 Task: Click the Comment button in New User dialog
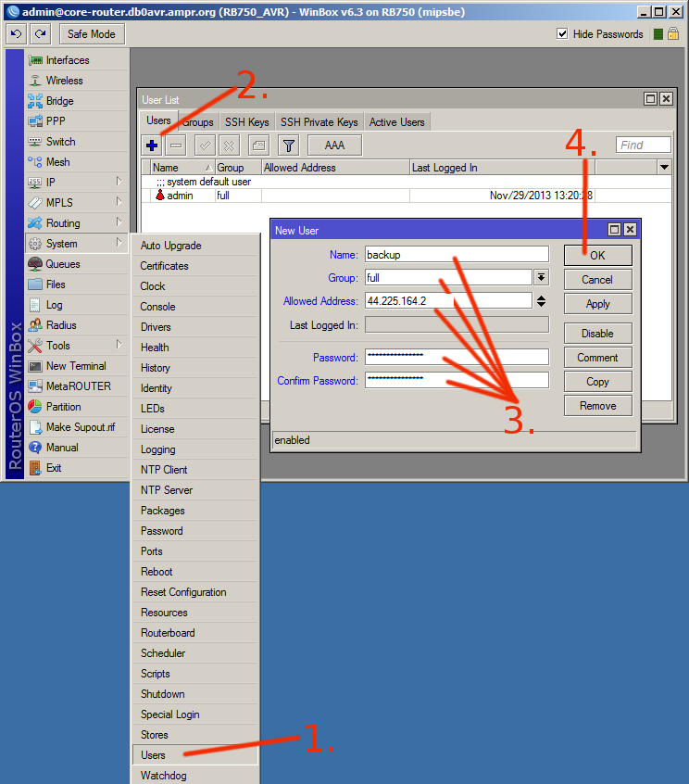tap(598, 358)
